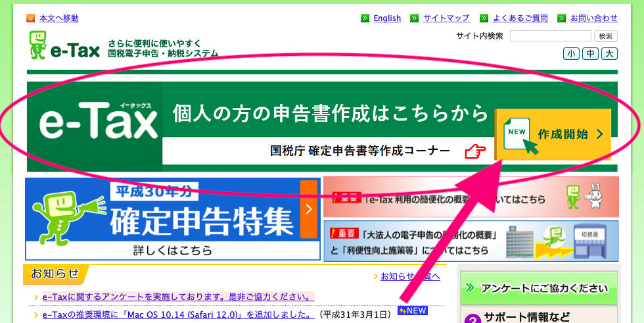644x323 pixels.
Task: Open the e-Tax 利用の簡便化の概要 banner
Action: pyautogui.click(x=471, y=197)
